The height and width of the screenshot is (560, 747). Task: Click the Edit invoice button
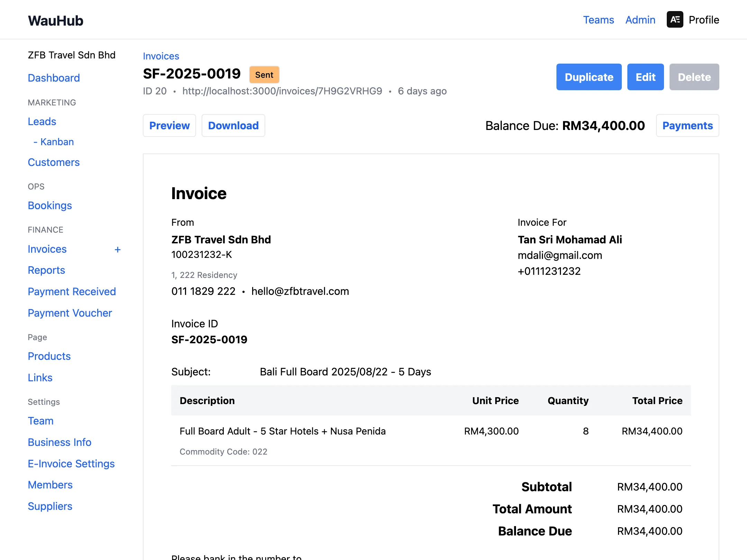645,77
